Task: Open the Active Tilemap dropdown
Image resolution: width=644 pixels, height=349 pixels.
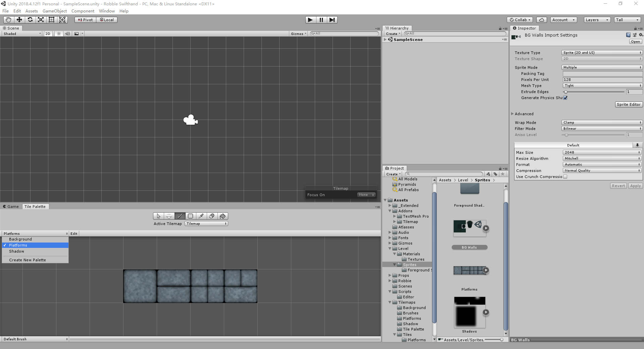Action: pos(206,224)
